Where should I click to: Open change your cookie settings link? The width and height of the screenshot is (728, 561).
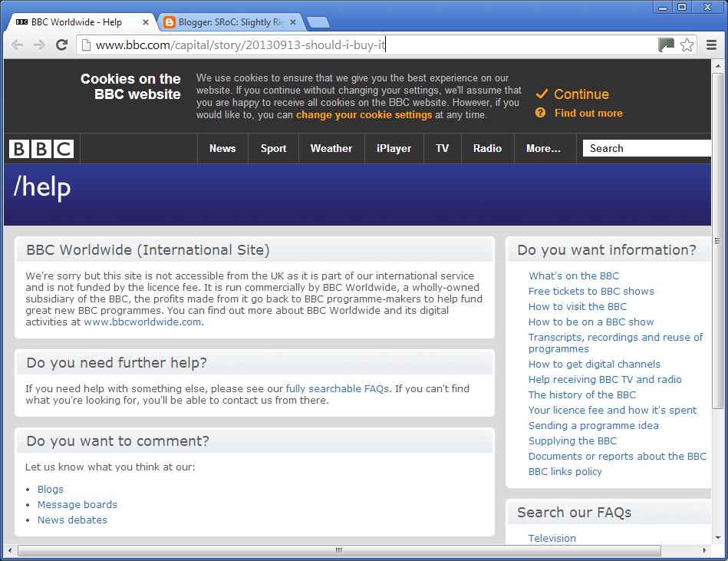(364, 114)
